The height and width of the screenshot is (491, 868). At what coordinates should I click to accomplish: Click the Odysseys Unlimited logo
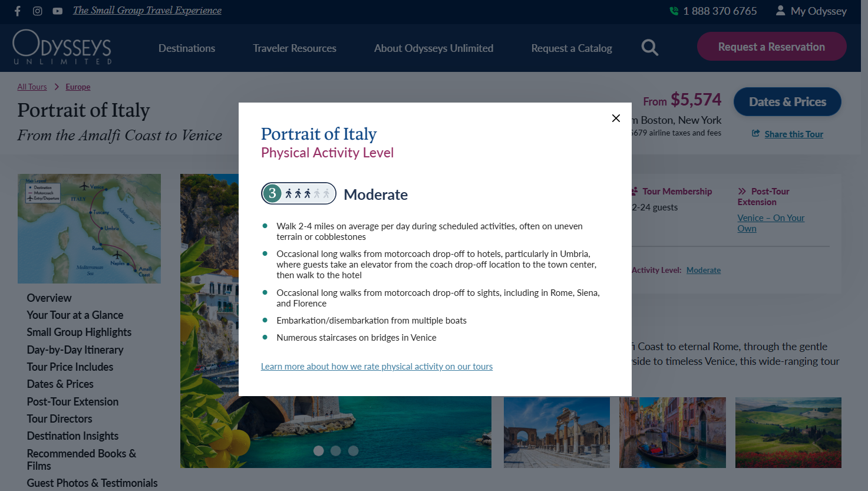[x=62, y=47]
